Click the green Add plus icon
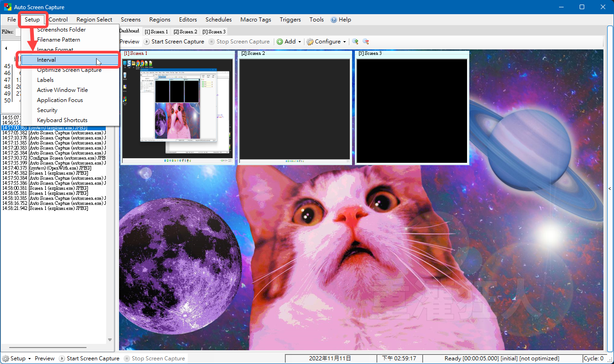Screen dimensions: 614x364 tap(280, 42)
